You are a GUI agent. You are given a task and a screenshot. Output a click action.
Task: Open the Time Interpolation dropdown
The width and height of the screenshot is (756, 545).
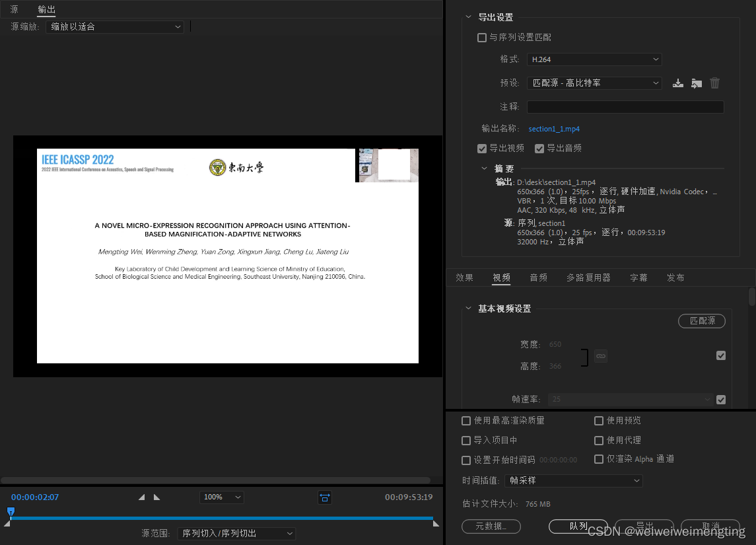[x=573, y=480]
